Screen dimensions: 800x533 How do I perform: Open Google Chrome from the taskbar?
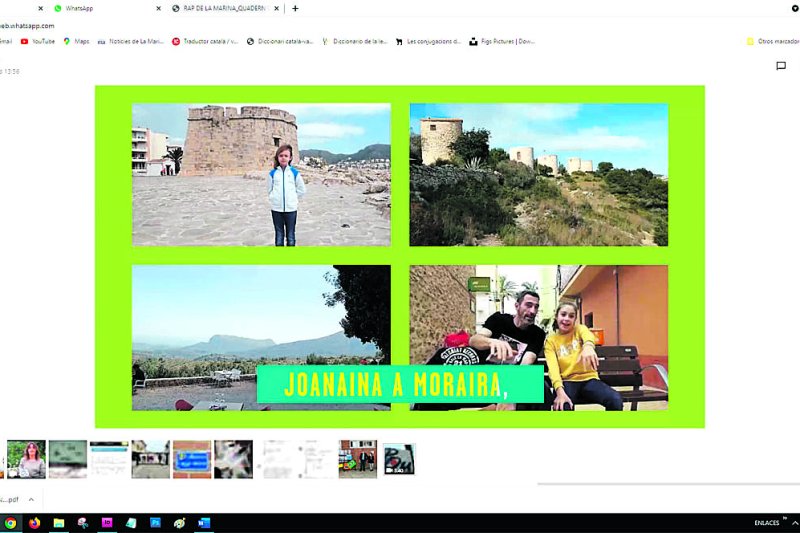click(10, 523)
